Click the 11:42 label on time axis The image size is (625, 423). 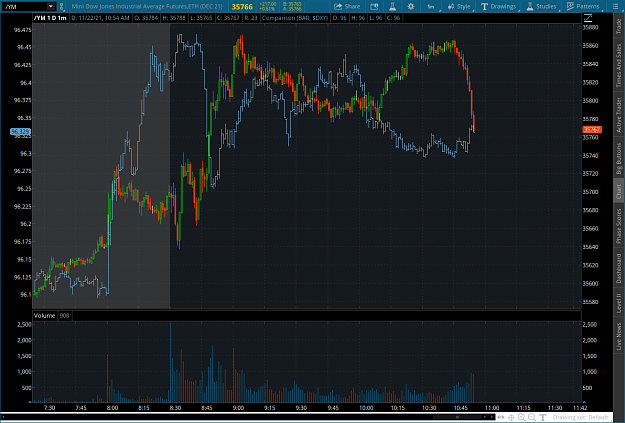pyautogui.click(x=580, y=408)
